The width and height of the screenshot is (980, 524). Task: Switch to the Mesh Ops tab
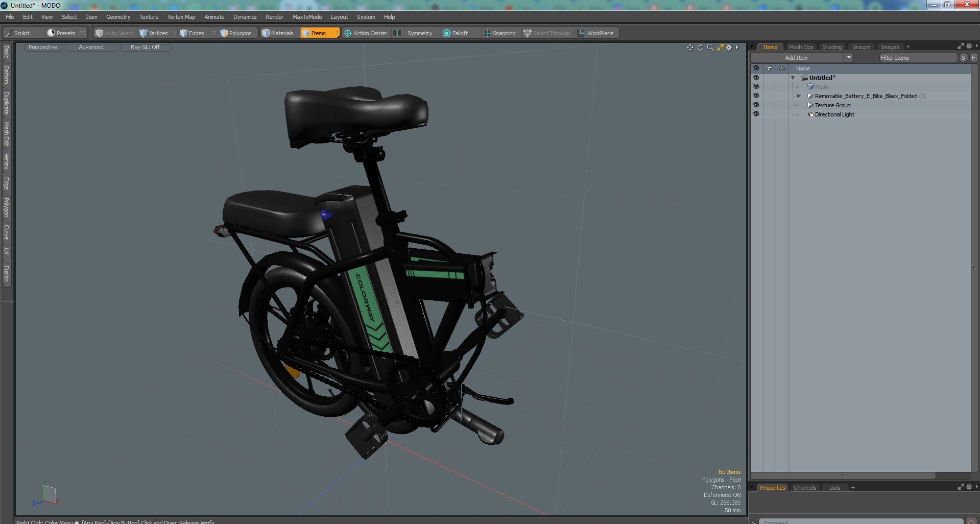tap(800, 47)
